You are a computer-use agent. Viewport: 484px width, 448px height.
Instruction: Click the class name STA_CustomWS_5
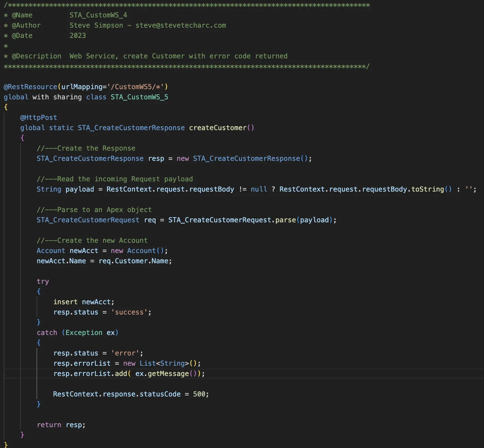point(139,97)
